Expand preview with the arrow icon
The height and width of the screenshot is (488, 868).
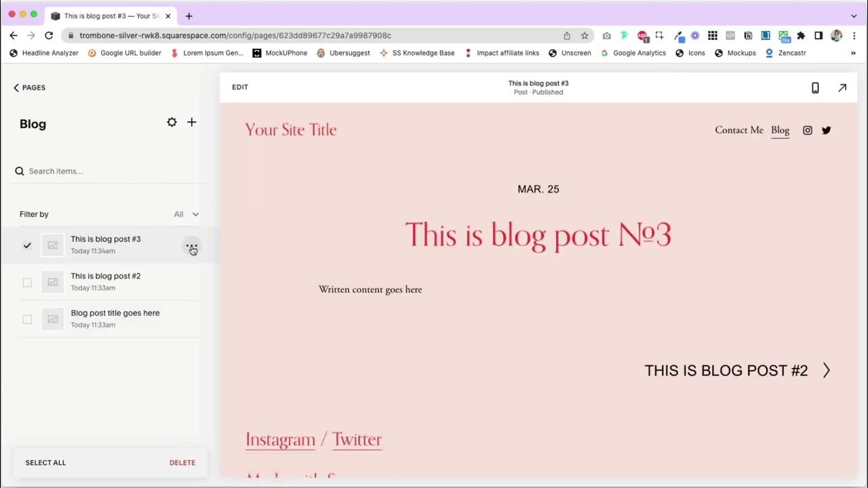tap(842, 87)
